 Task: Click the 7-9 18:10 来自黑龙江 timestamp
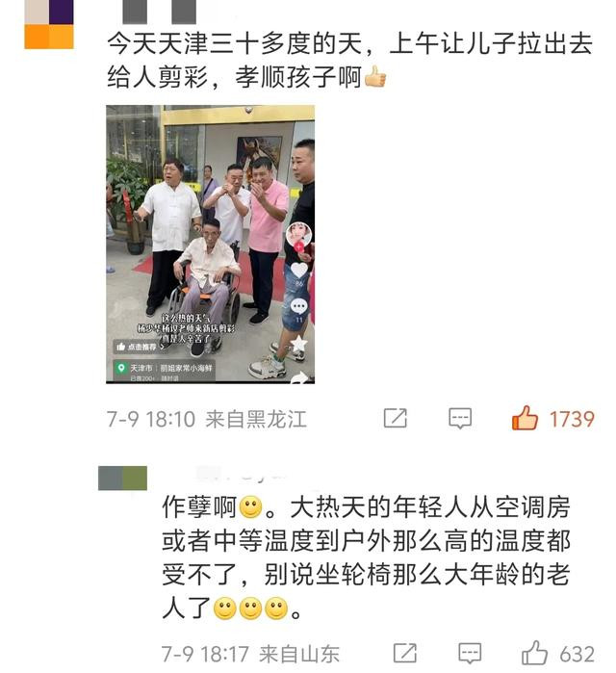point(207,419)
